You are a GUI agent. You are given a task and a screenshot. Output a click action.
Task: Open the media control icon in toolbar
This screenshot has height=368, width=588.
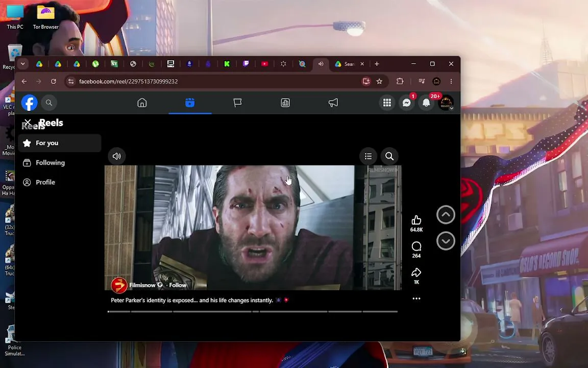pos(422,81)
